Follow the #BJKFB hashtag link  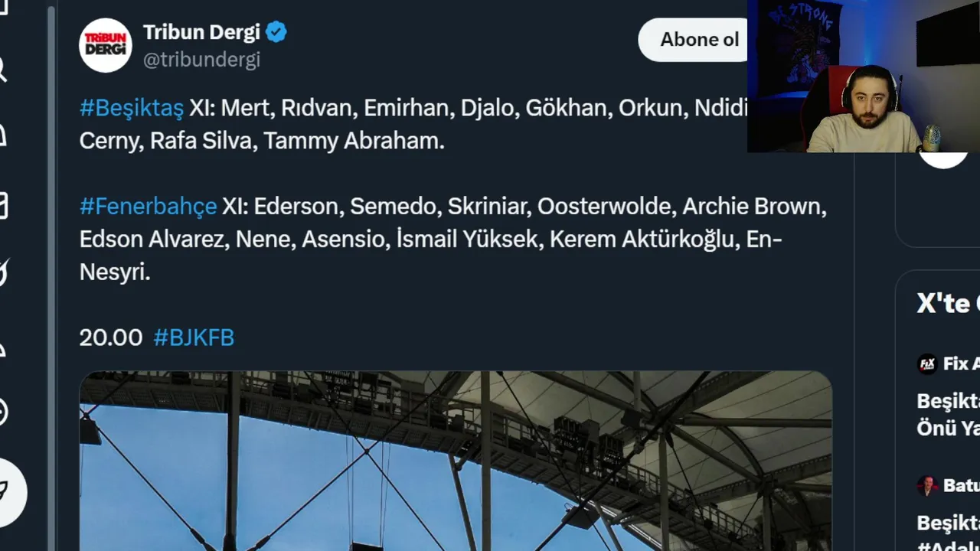pos(194,337)
